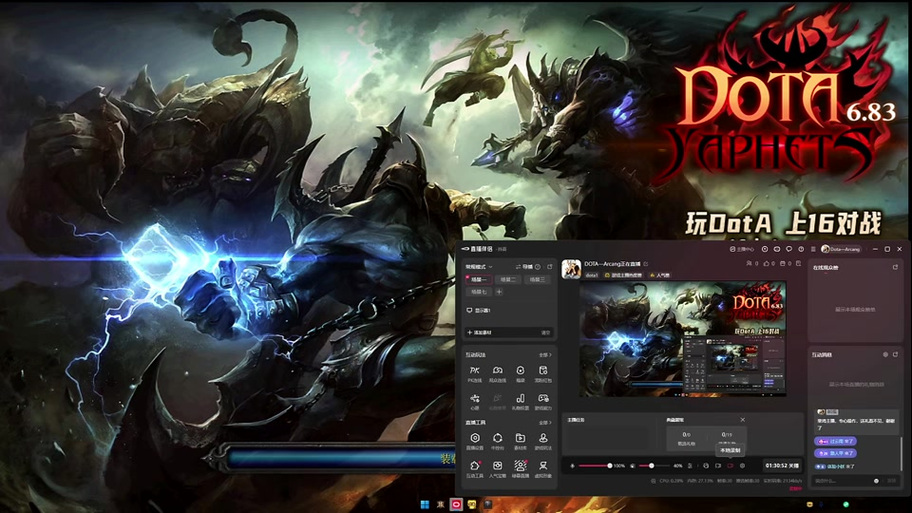Pop out the 互动消息 panel
Screen dimensions: 912x513
(895, 354)
